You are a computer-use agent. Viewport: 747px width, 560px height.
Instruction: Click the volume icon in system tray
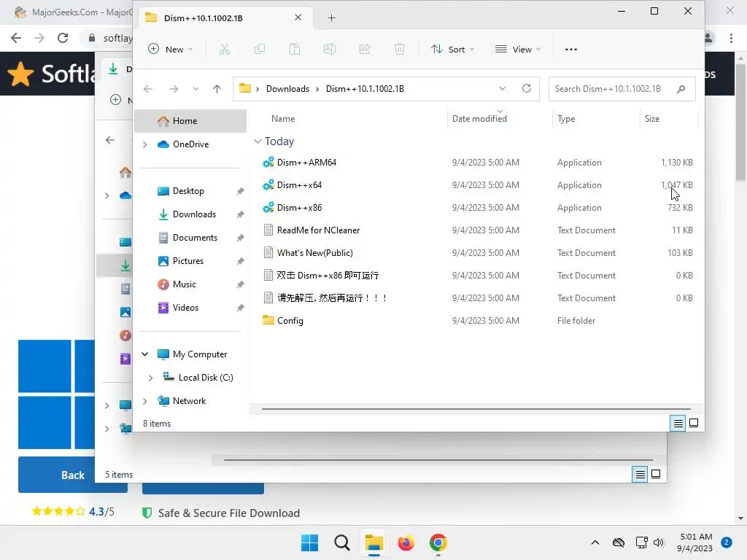click(659, 542)
